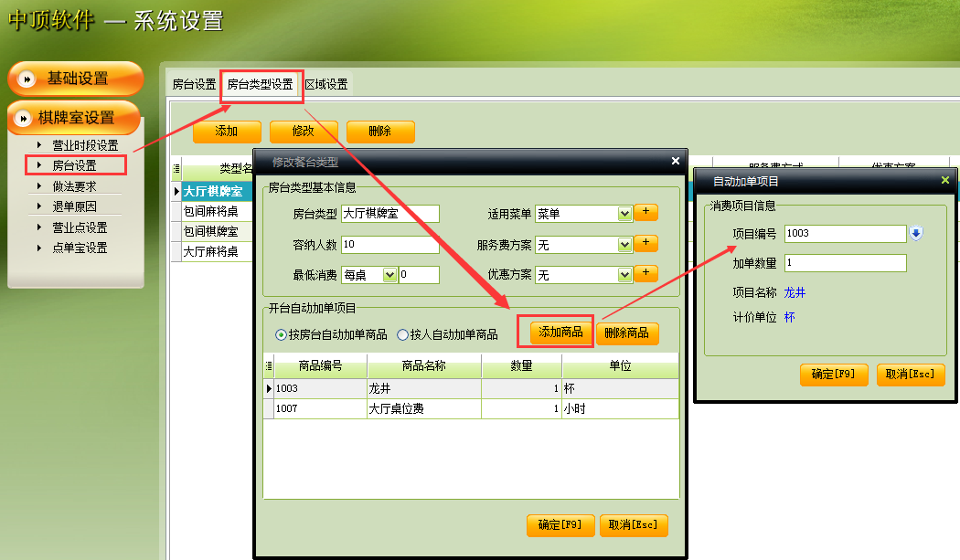This screenshot has height=560, width=960.
Task: Click the 房台类型 input field
Action: [390, 213]
